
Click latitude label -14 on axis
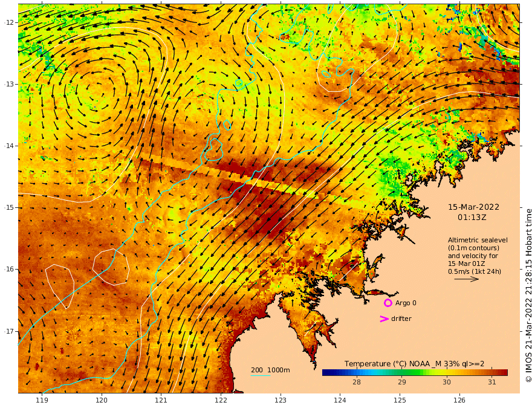click(9, 146)
